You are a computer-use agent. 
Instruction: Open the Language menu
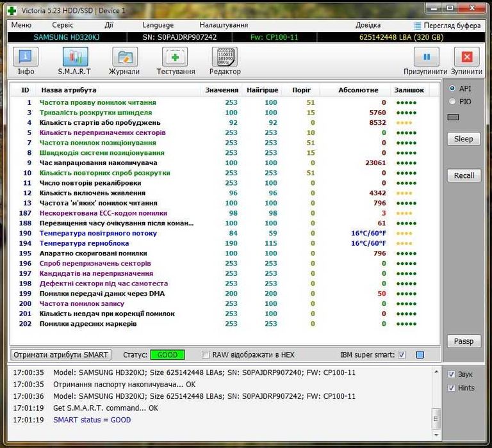point(158,25)
